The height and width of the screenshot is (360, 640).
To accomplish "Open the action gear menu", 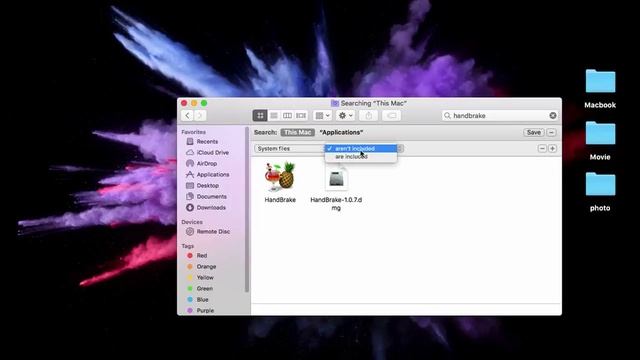I will point(345,116).
